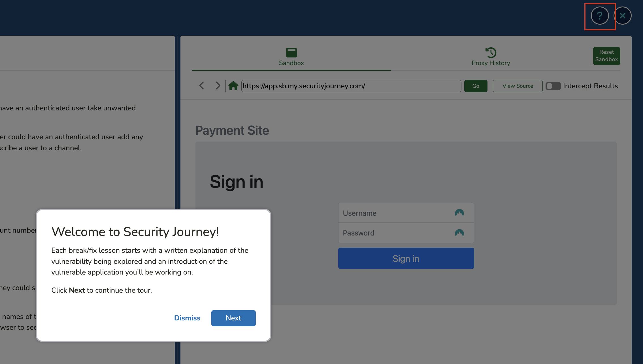
Task: Dismiss the welcome tour
Action: tap(187, 318)
